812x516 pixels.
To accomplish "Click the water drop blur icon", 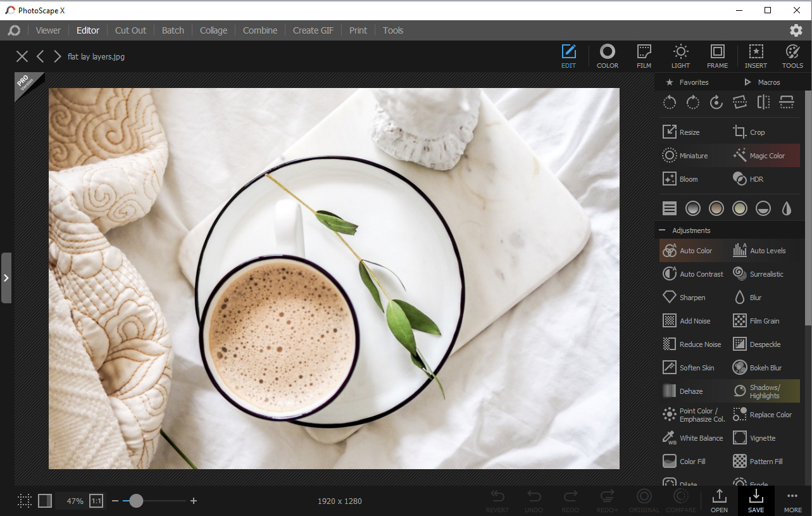I will tap(787, 208).
